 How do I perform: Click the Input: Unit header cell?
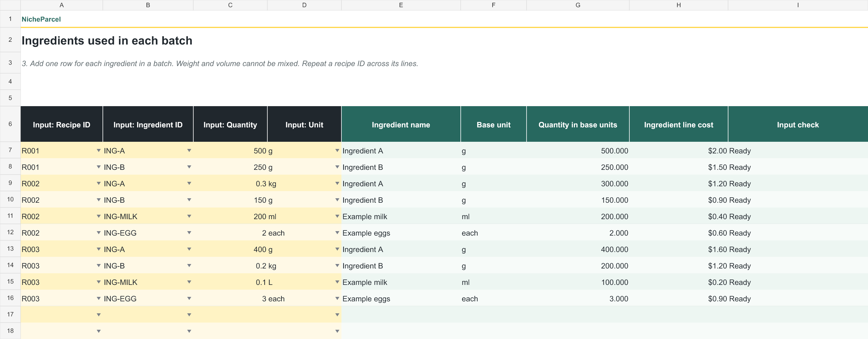304,124
